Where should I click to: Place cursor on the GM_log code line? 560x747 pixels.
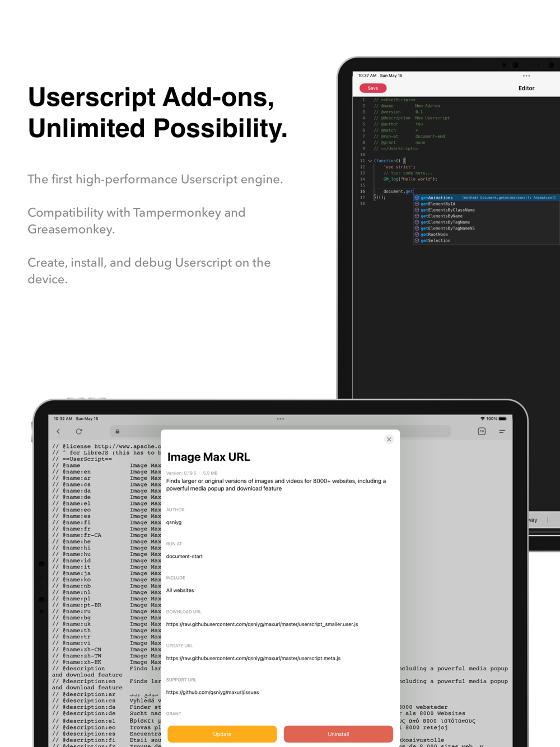pyautogui.click(x=410, y=179)
